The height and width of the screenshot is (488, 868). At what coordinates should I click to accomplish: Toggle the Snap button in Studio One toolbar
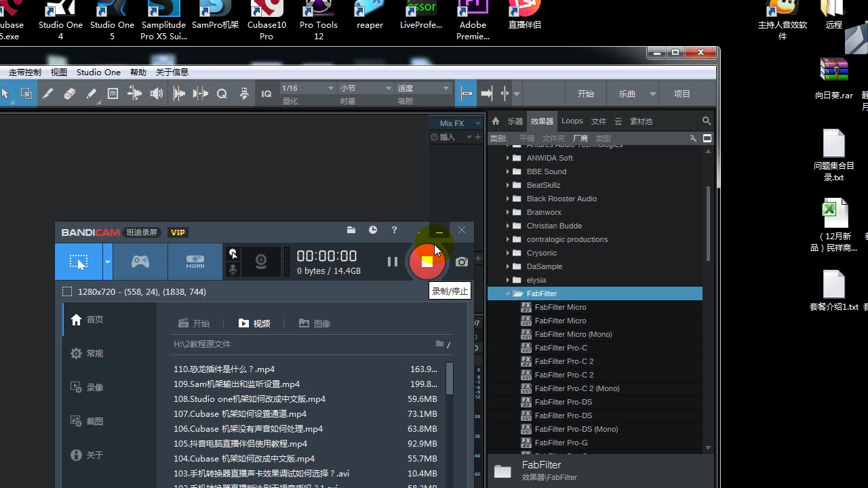click(x=467, y=94)
